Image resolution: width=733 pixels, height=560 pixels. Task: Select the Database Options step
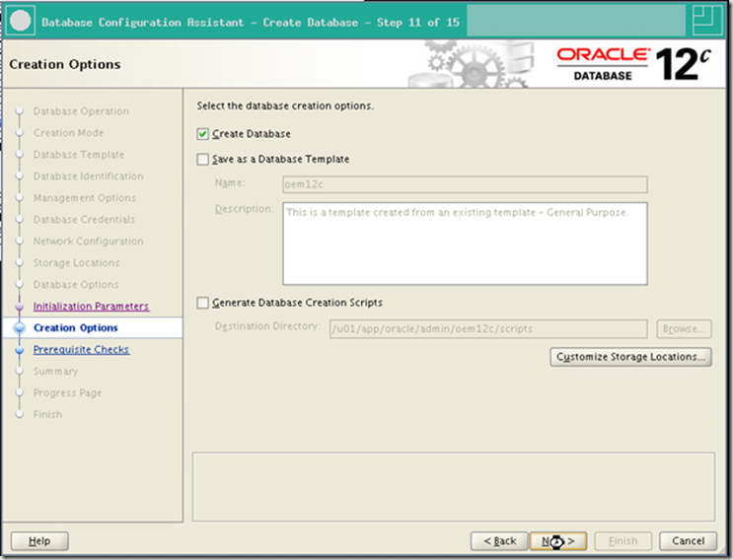click(x=76, y=285)
